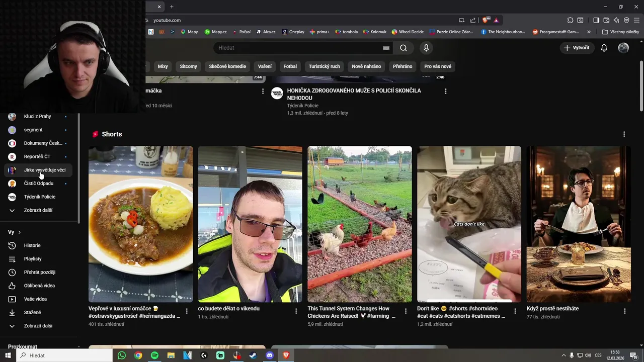Open options for the Don't like cat short
This screenshot has width=644, height=362.
tap(515, 311)
